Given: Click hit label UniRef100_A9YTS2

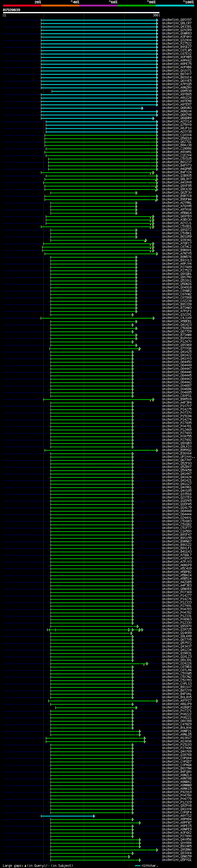Looking at the screenshot, I should (177, 816).
